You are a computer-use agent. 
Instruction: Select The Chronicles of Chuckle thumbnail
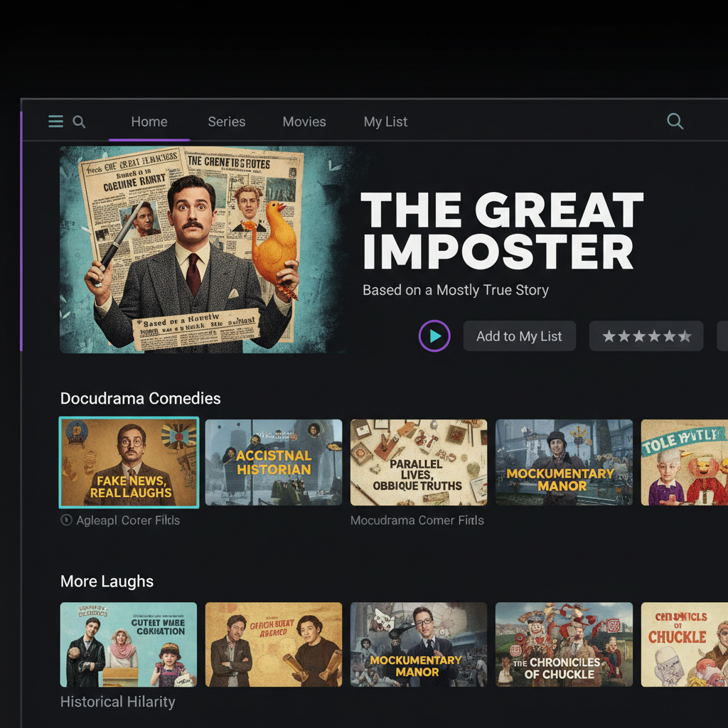click(564, 644)
